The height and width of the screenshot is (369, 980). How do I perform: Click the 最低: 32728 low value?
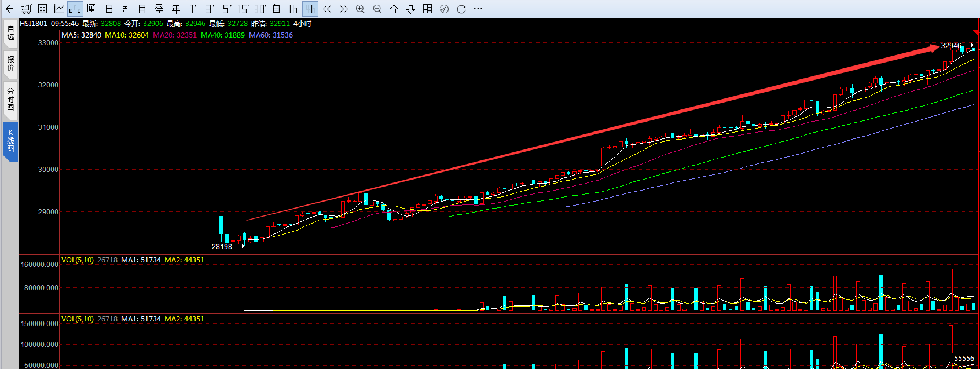coord(228,24)
